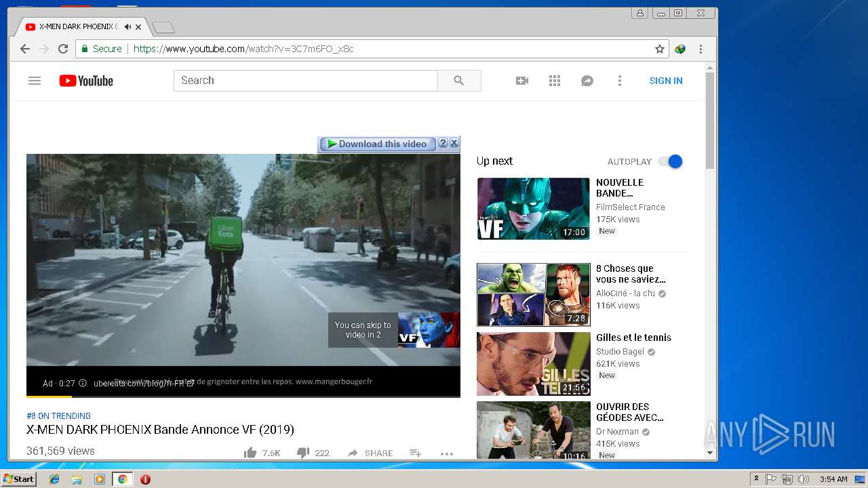Bookmark this page with the star icon
Image resolution: width=868 pixels, height=488 pixels.
659,49
